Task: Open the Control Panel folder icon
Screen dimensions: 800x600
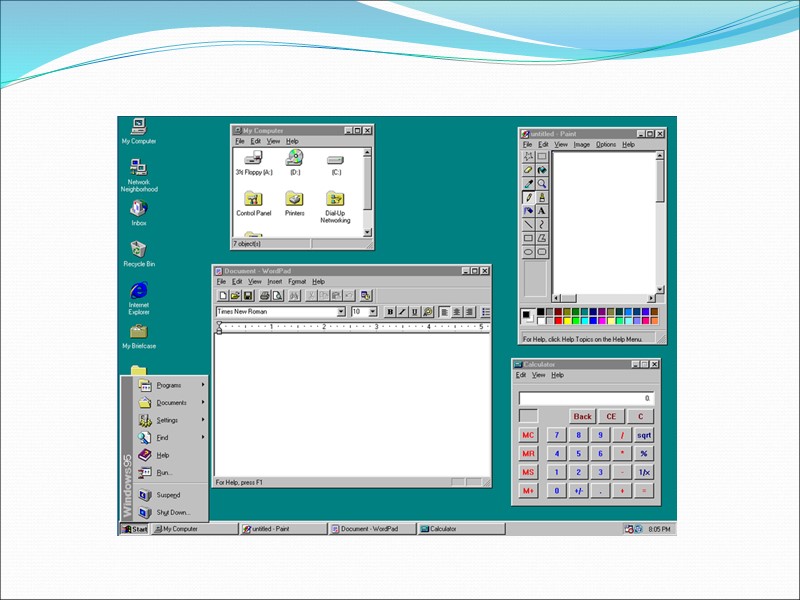Action: pyautogui.click(x=253, y=203)
